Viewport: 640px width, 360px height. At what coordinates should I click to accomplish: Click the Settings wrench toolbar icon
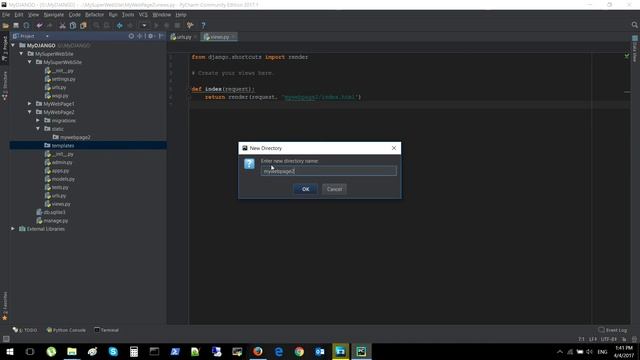pos(190,25)
